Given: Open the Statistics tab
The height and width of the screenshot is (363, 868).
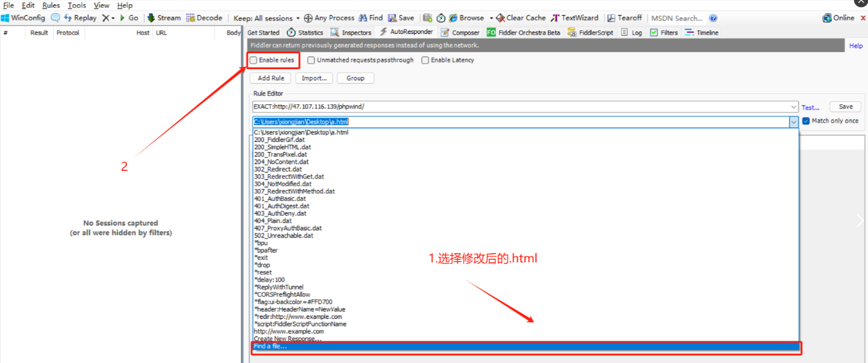Looking at the screenshot, I should (305, 33).
